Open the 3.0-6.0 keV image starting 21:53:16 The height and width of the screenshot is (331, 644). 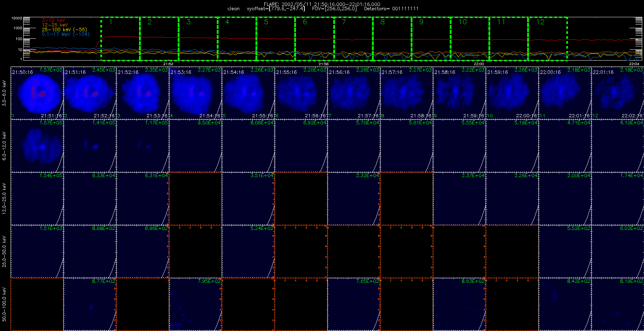[195, 93]
